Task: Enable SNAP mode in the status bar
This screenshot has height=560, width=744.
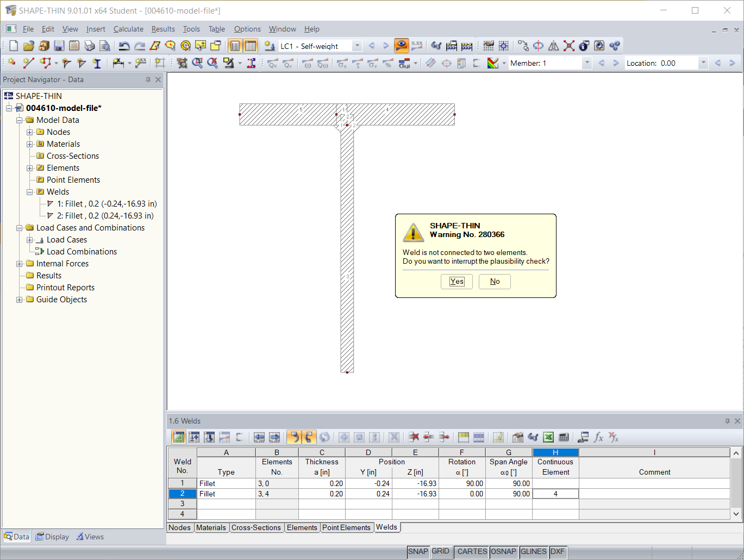Action: coord(418,551)
